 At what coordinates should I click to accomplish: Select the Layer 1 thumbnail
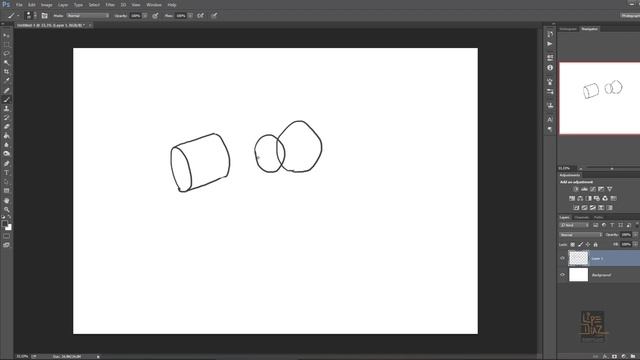click(x=578, y=258)
